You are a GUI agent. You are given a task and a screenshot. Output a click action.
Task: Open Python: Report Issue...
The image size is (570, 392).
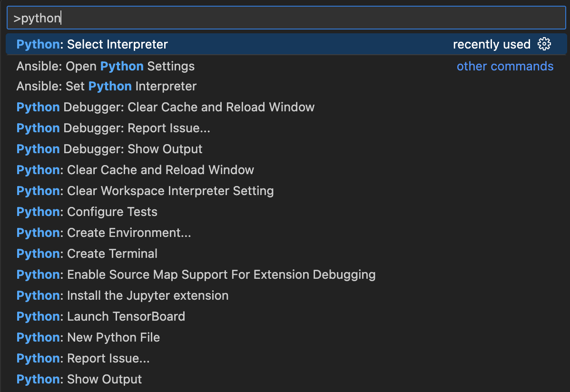pyautogui.click(x=286, y=358)
